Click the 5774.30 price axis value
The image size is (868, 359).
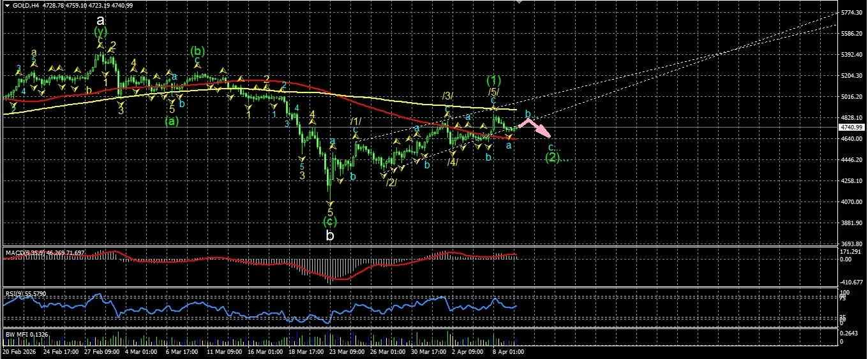(x=851, y=13)
